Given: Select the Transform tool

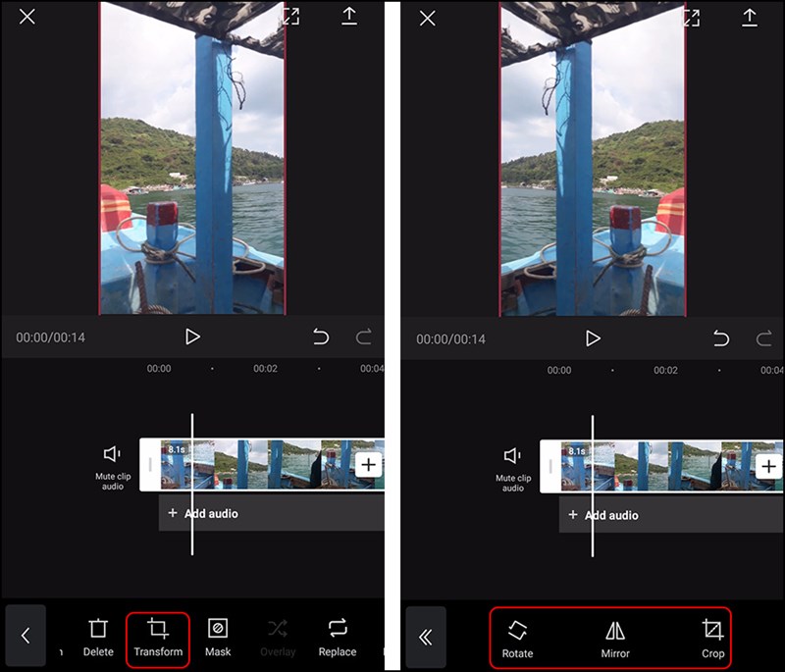Looking at the screenshot, I should (157, 637).
